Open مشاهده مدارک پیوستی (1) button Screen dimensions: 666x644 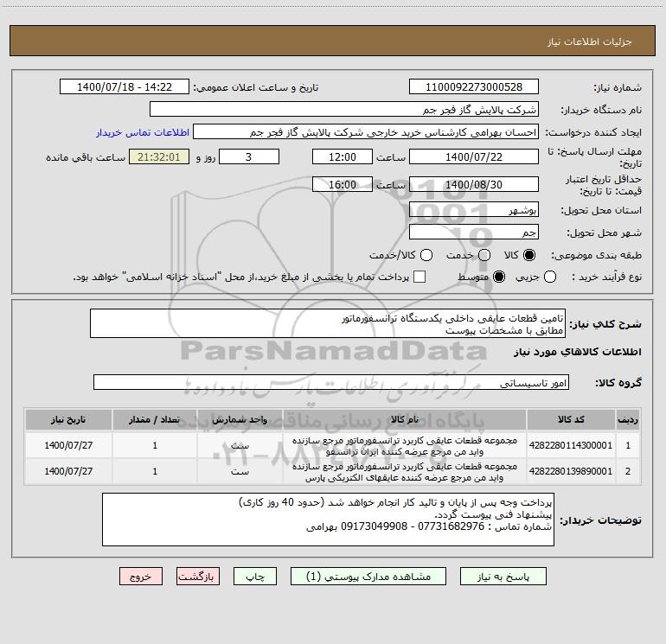coord(368,577)
